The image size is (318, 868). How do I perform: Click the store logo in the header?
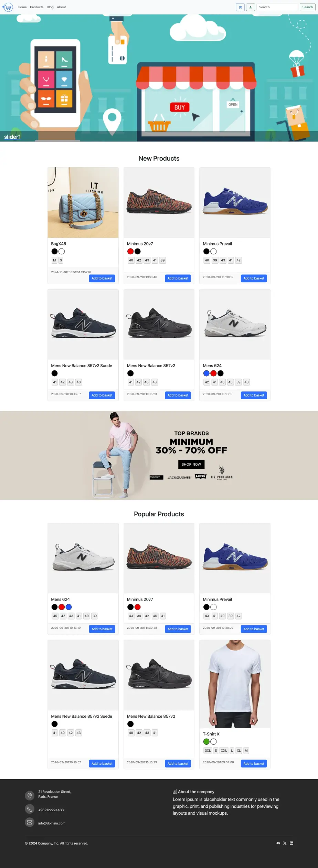tap(8, 7)
